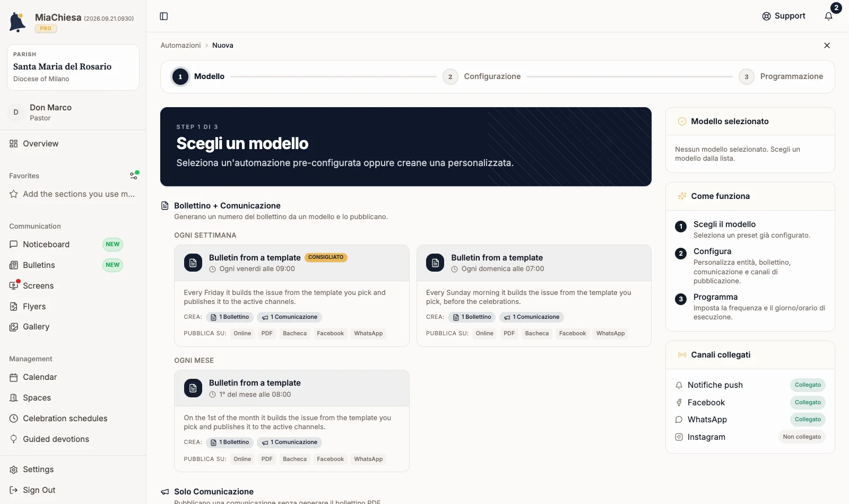The width and height of the screenshot is (849, 504).
Task: Click the Instagram channel icon
Action: click(679, 437)
